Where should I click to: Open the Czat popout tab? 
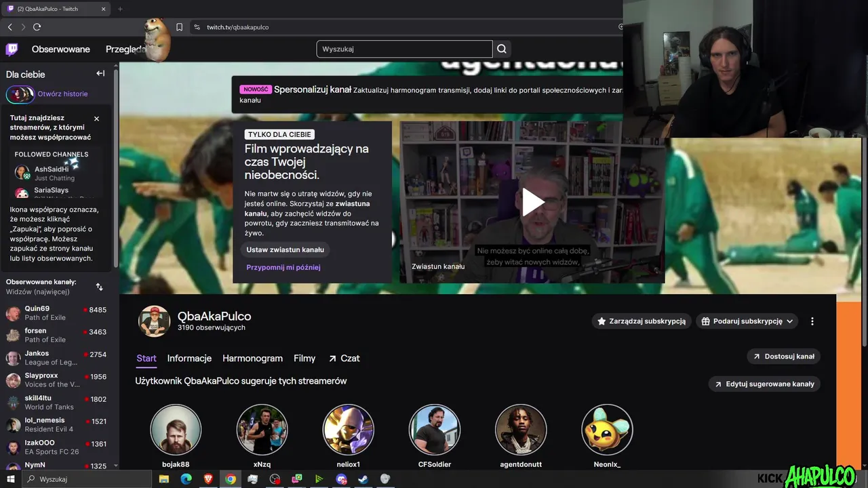point(344,359)
